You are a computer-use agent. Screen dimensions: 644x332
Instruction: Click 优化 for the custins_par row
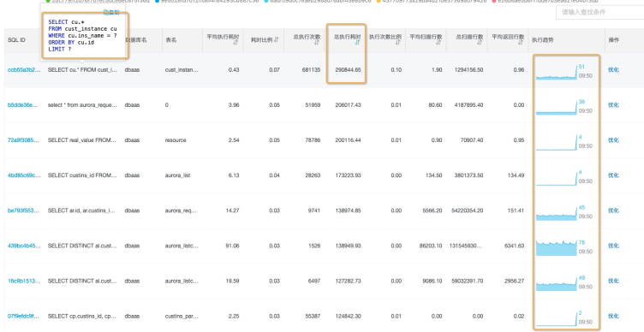coord(613,316)
